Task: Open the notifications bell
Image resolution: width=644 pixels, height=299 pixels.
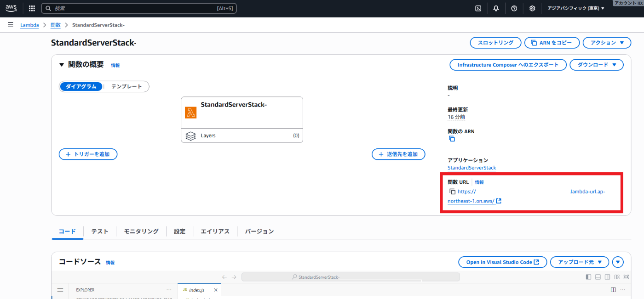Action: click(496, 8)
